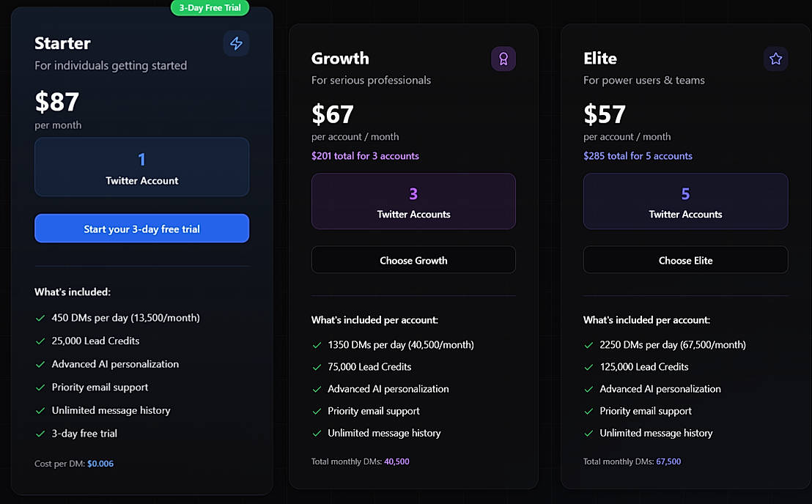Screen dimensions: 812x504
Task: Select the 3 Twitter Accounts box
Action: click(413, 201)
